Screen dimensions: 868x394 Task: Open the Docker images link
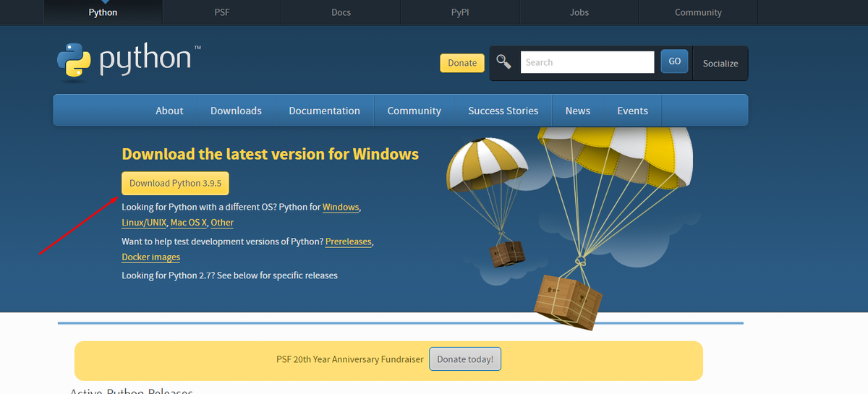[151, 257]
